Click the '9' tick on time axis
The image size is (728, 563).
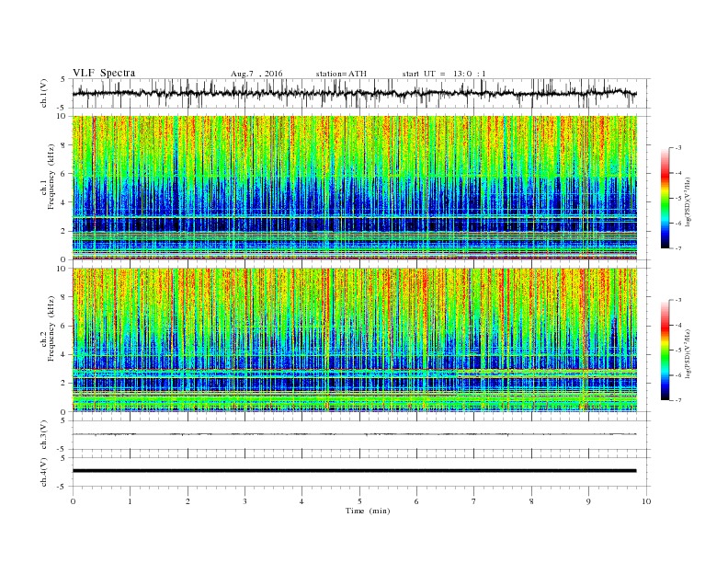pyautogui.click(x=588, y=501)
